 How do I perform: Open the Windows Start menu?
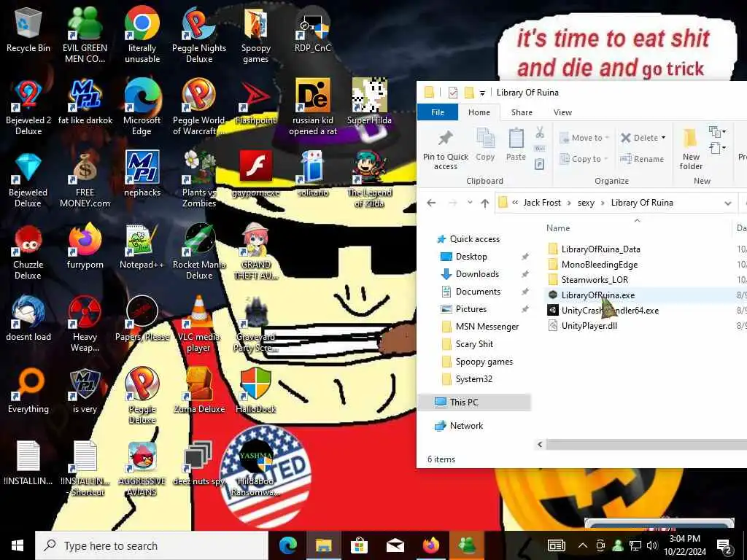[x=18, y=545]
